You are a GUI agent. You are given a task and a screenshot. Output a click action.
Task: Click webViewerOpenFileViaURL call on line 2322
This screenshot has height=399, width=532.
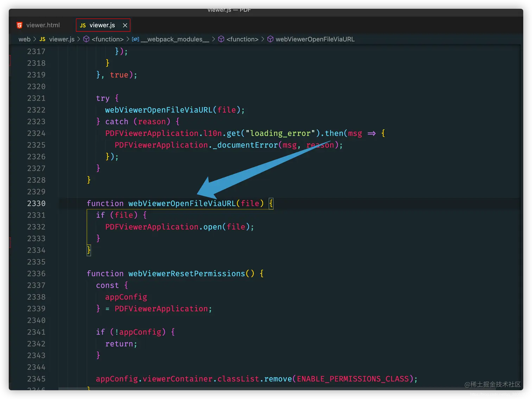pos(159,110)
